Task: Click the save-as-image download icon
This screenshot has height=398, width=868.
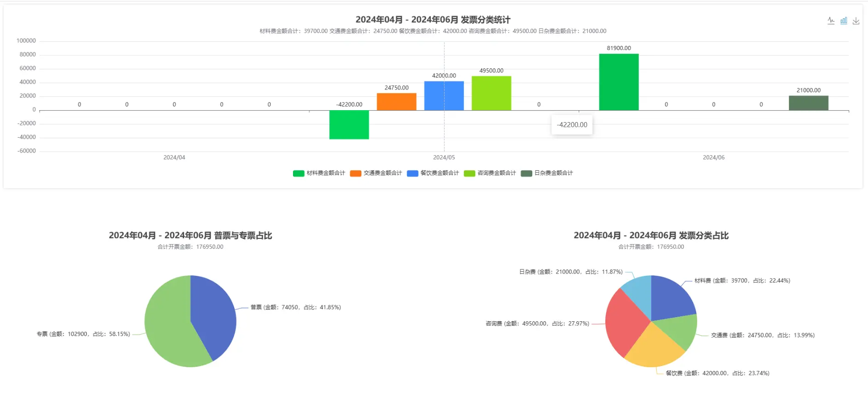Action: tap(856, 21)
